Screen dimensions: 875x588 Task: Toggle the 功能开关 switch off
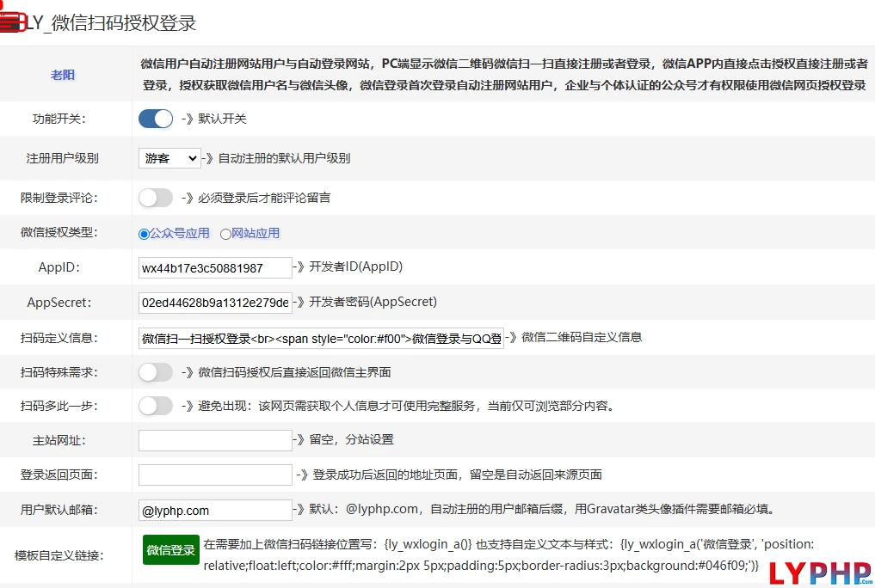(156, 119)
